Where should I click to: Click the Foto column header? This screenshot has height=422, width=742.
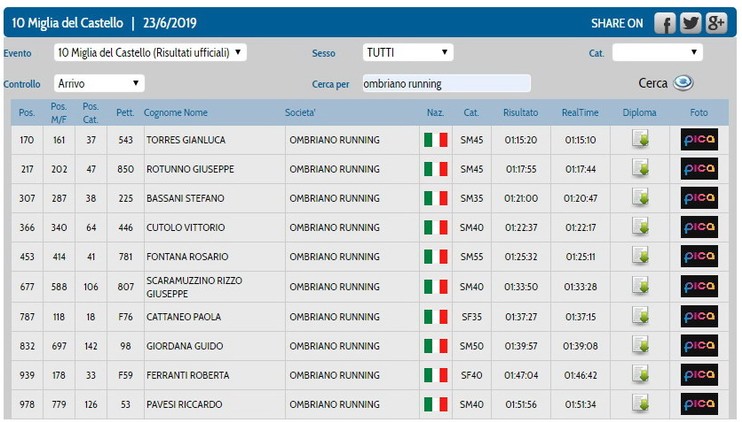pos(699,113)
